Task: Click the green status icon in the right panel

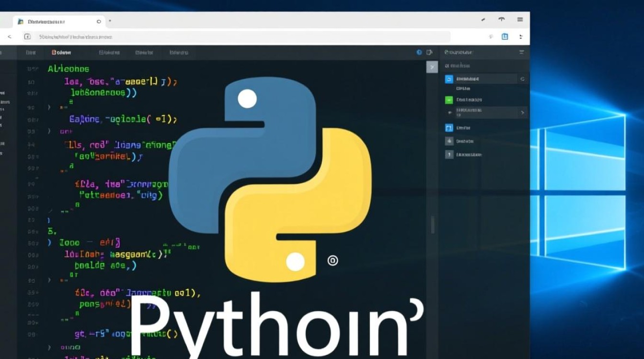Action: [449, 99]
